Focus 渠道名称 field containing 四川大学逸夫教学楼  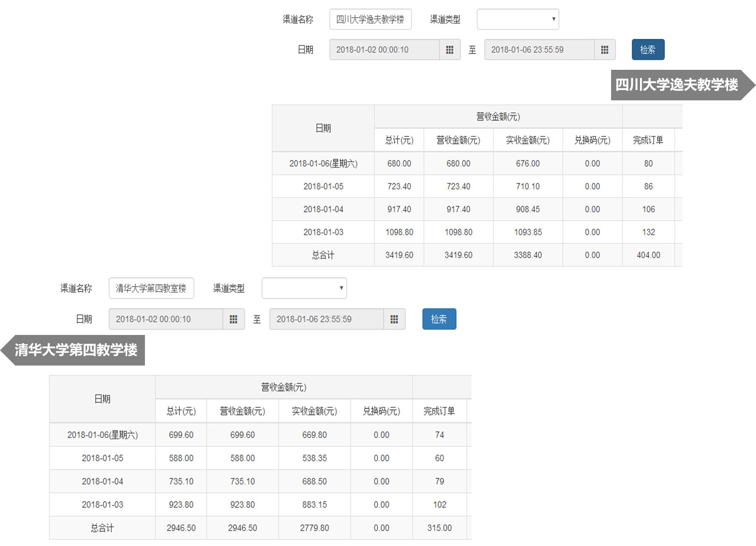tap(370, 19)
